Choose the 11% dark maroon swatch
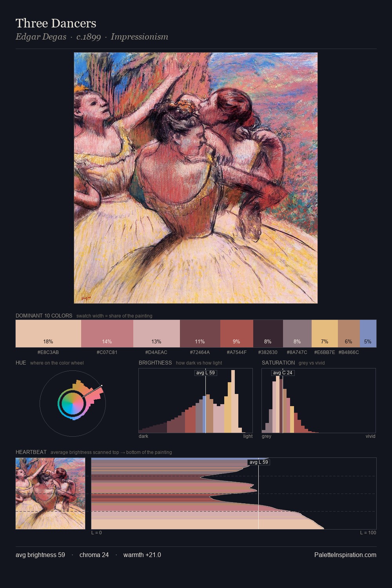 200,334
